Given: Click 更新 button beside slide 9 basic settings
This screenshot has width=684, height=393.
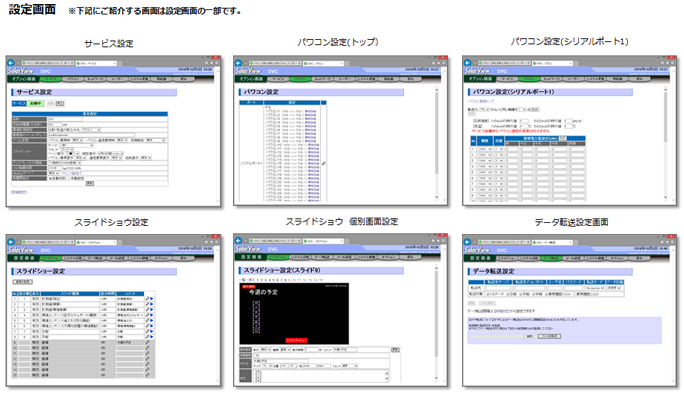Looking at the screenshot, I should (395, 350).
